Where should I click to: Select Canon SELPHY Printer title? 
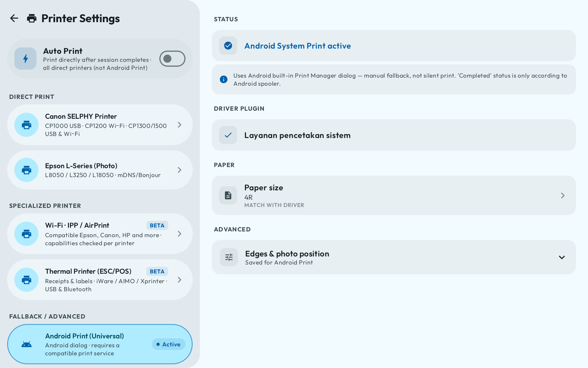tap(81, 116)
